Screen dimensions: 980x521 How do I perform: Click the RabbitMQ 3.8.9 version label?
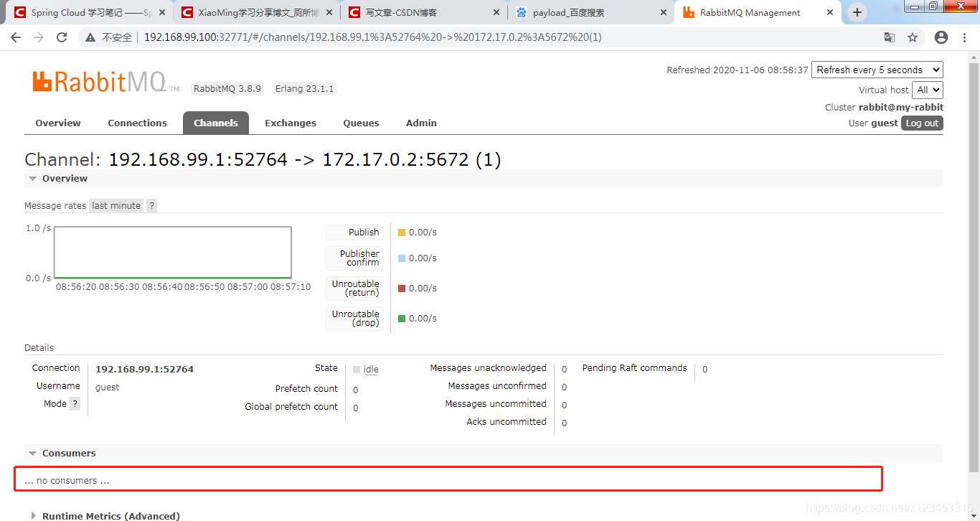227,89
